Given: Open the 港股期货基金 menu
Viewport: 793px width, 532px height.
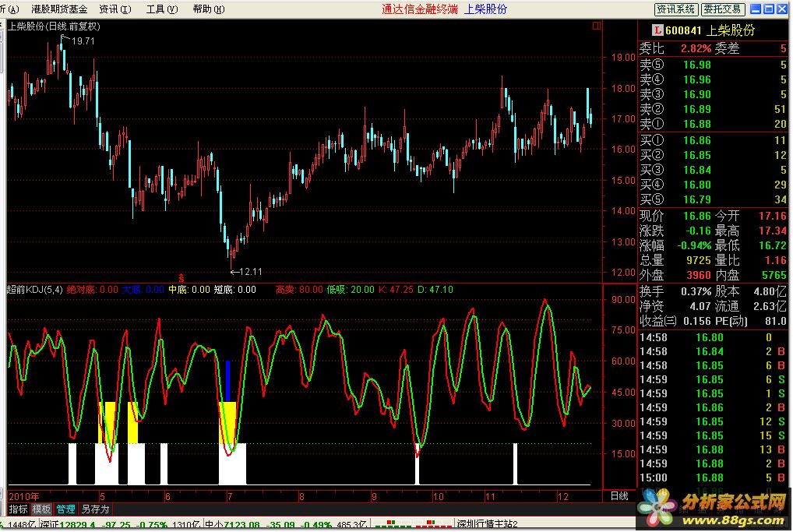Looking at the screenshot, I should [x=59, y=9].
